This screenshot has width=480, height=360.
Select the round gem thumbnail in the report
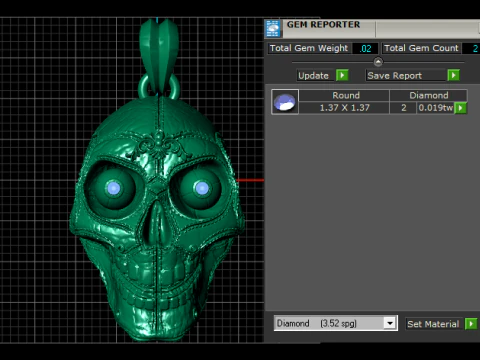point(285,102)
